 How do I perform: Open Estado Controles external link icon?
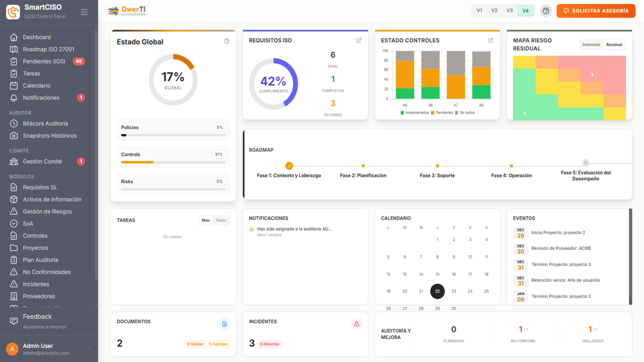point(491,41)
